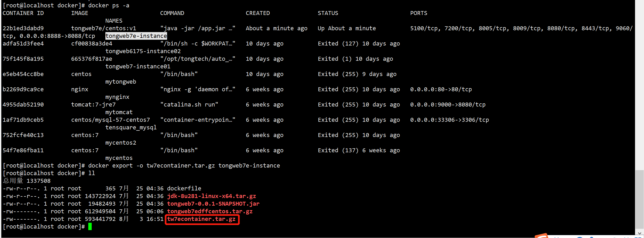Click the dockerfile entry in the listing
Viewport: 644px width, 238px height.
coord(184,188)
